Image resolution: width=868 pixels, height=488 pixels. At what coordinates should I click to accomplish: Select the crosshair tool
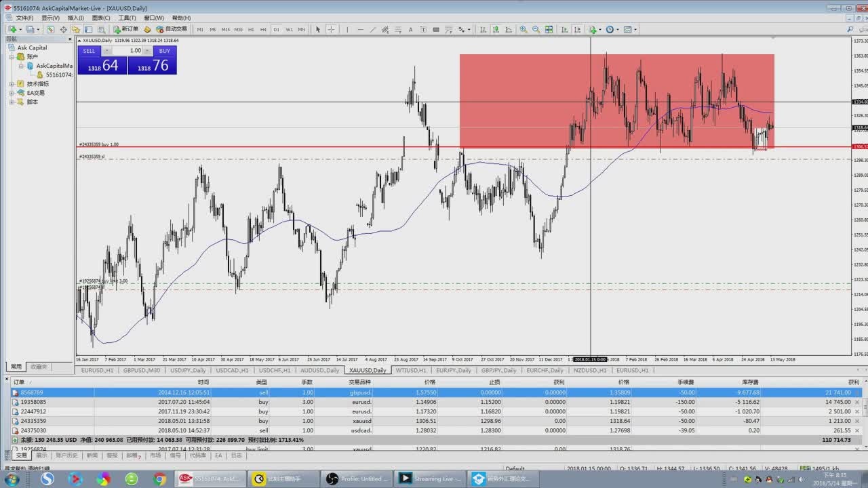(x=331, y=29)
